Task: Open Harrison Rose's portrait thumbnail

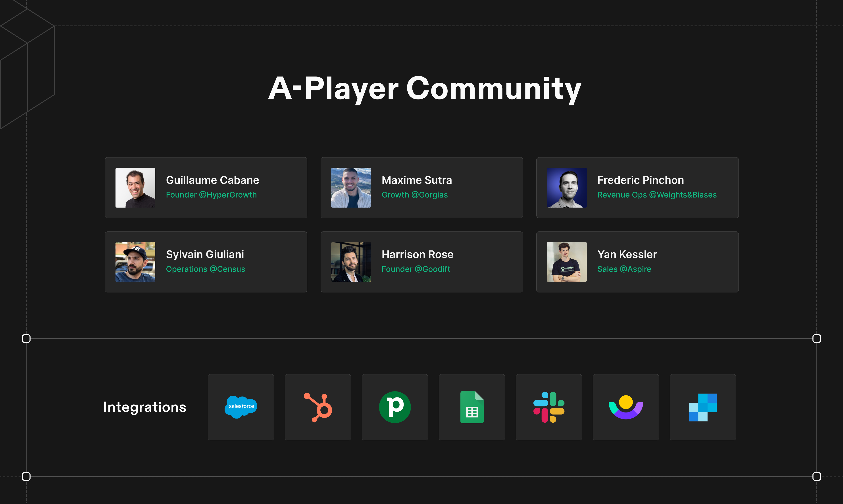Action: pos(351,262)
